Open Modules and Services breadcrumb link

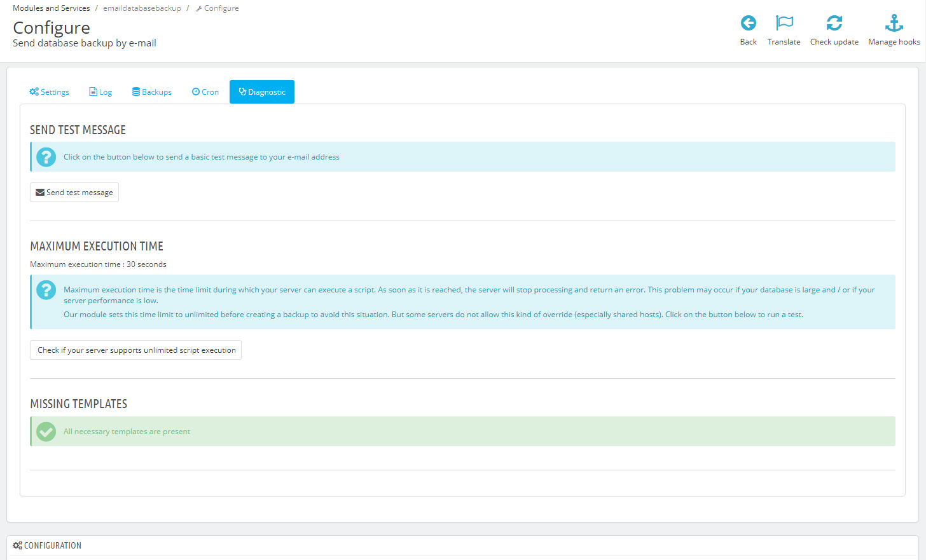[x=52, y=8]
